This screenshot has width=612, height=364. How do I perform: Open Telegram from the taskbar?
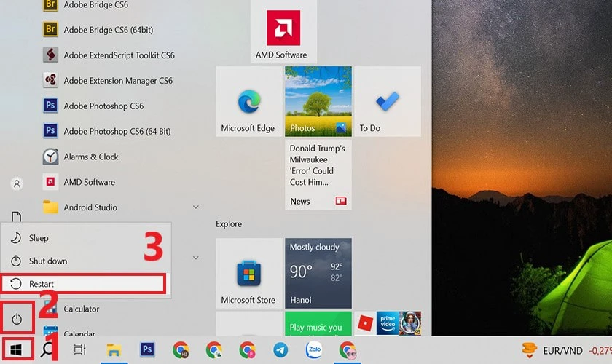point(280,350)
